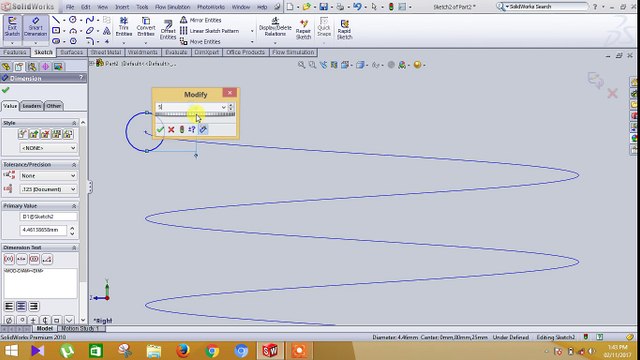
Task: Open the Insert menu
Action: (x=122, y=7)
